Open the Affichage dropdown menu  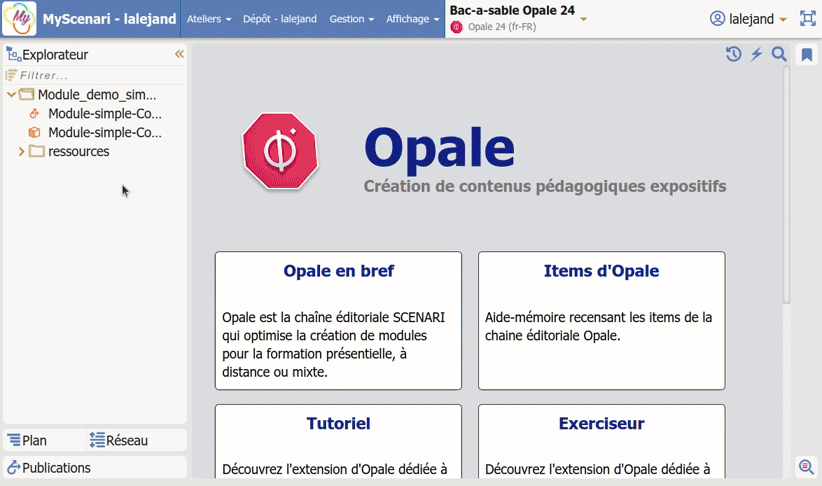[x=413, y=19]
